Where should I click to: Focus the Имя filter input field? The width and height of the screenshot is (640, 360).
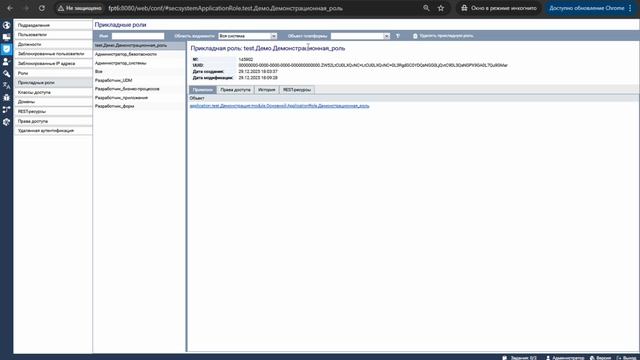point(138,36)
